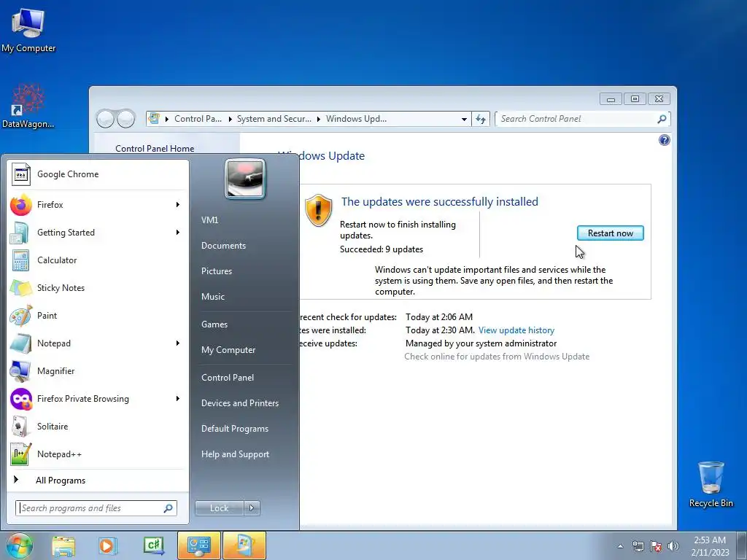
Task: Open Music library from Start menu
Action: (213, 297)
